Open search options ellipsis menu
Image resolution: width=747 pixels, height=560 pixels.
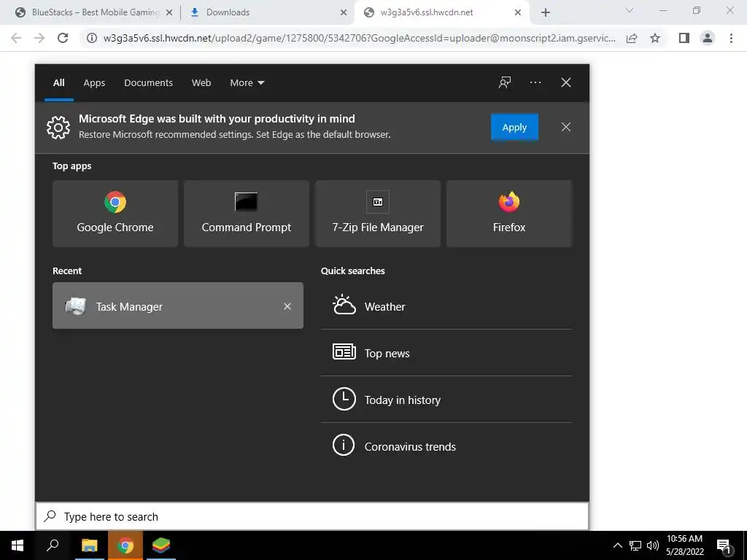tap(535, 82)
